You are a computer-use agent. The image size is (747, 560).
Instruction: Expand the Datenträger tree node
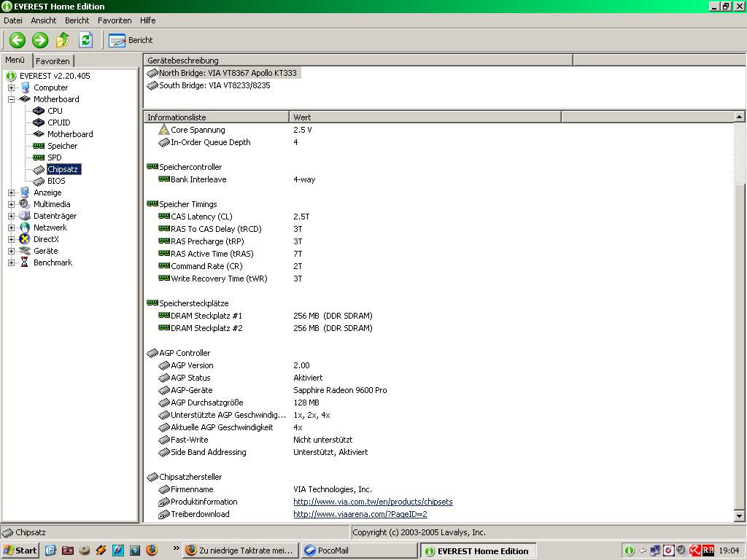pyautogui.click(x=12, y=216)
